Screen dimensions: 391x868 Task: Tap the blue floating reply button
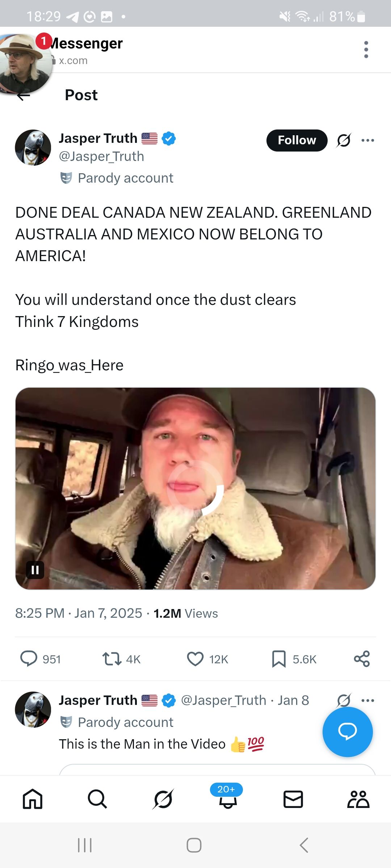347,732
